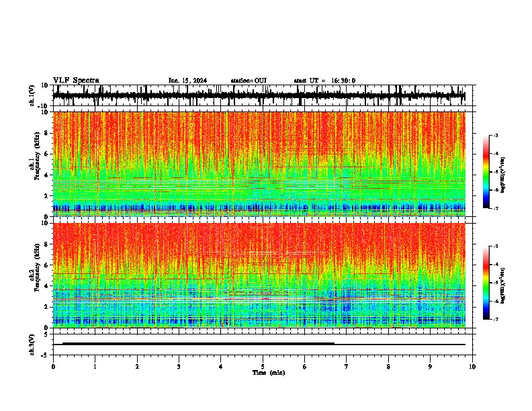Screen dimensions: 532x411
Task: Click the "-5" tick on ch.3 voltage axis
Action: coord(46,355)
